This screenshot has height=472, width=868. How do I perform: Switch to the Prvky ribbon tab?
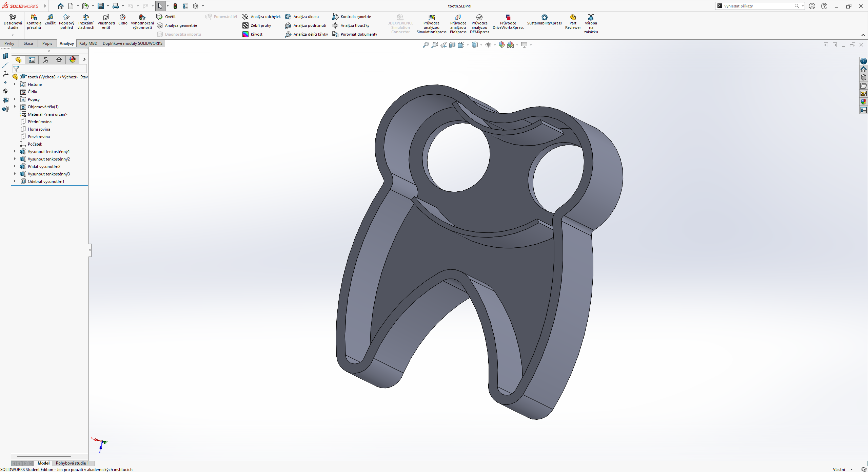tap(9, 43)
